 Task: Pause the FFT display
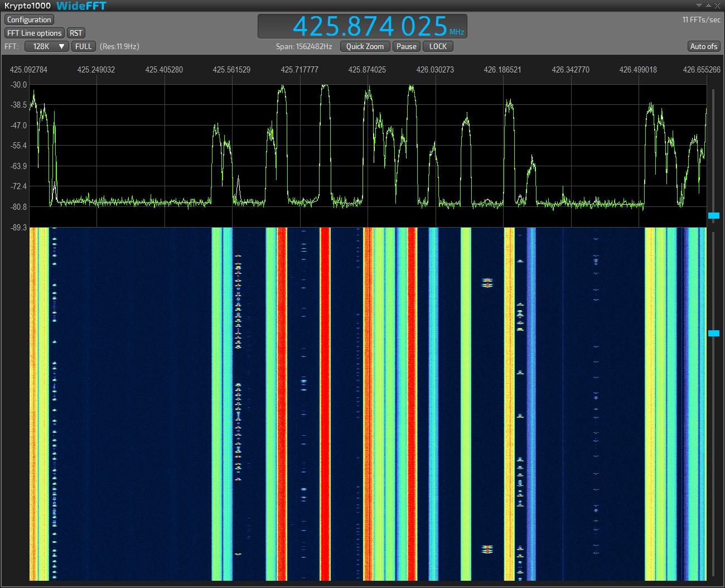(x=407, y=46)
